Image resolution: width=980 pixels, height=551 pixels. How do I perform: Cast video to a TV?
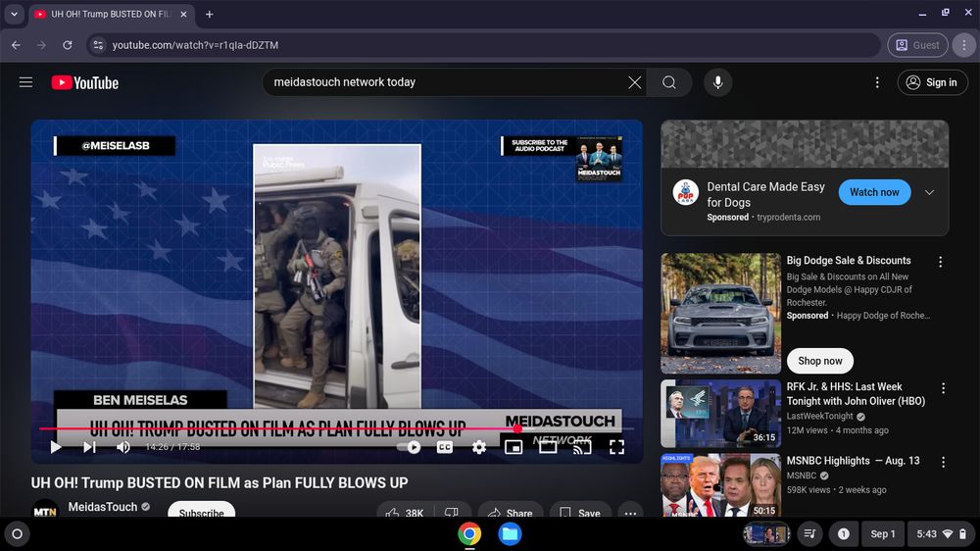[x=582, y=446]
